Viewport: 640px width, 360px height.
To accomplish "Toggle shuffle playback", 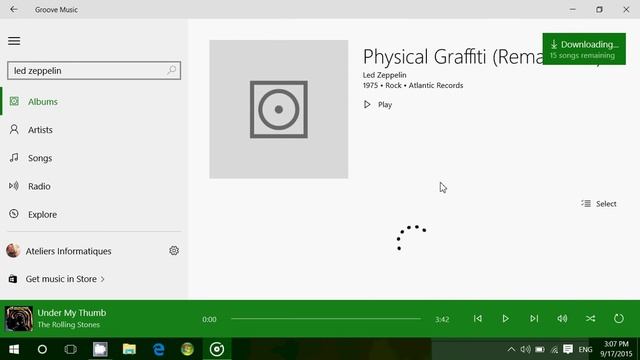I will (x=590, y=318).
